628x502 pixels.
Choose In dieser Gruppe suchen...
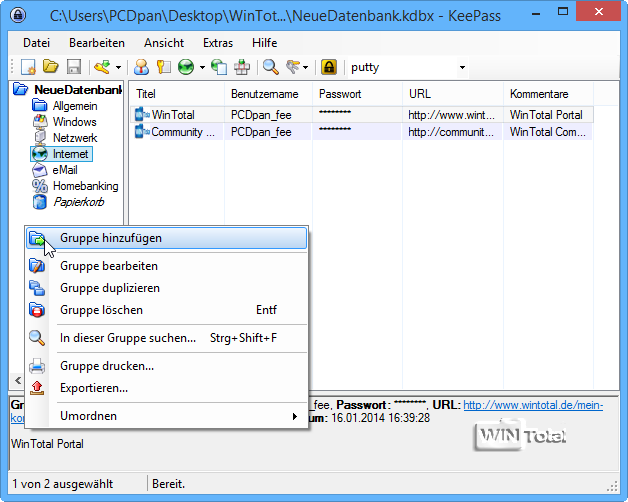tap(166, 338)
